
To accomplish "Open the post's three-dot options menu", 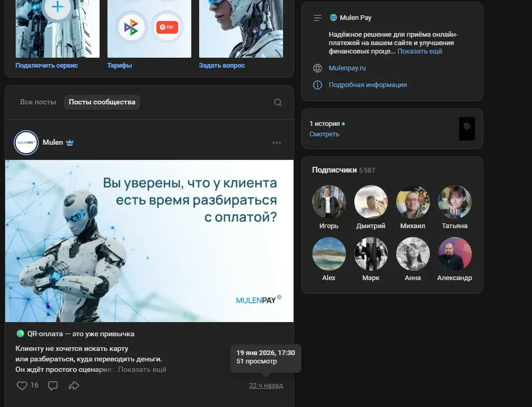I will point(277,143).
